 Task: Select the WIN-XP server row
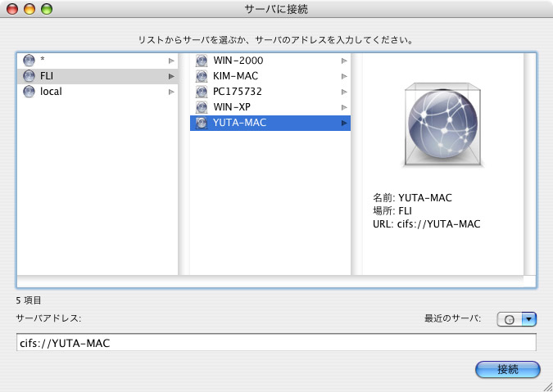point(270,107)
